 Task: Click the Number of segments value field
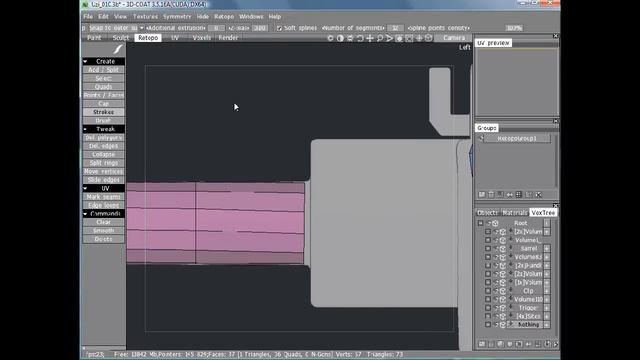coord(395,28)
